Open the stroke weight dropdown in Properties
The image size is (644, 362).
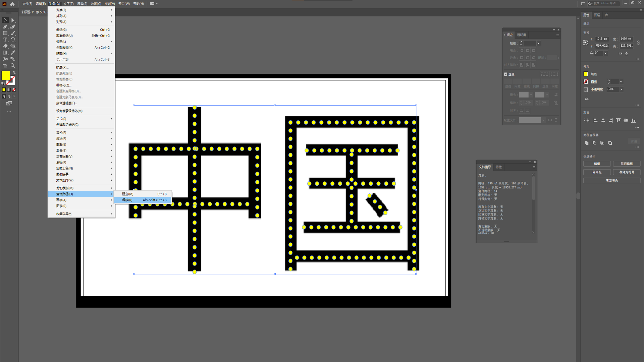coord(621,82)
